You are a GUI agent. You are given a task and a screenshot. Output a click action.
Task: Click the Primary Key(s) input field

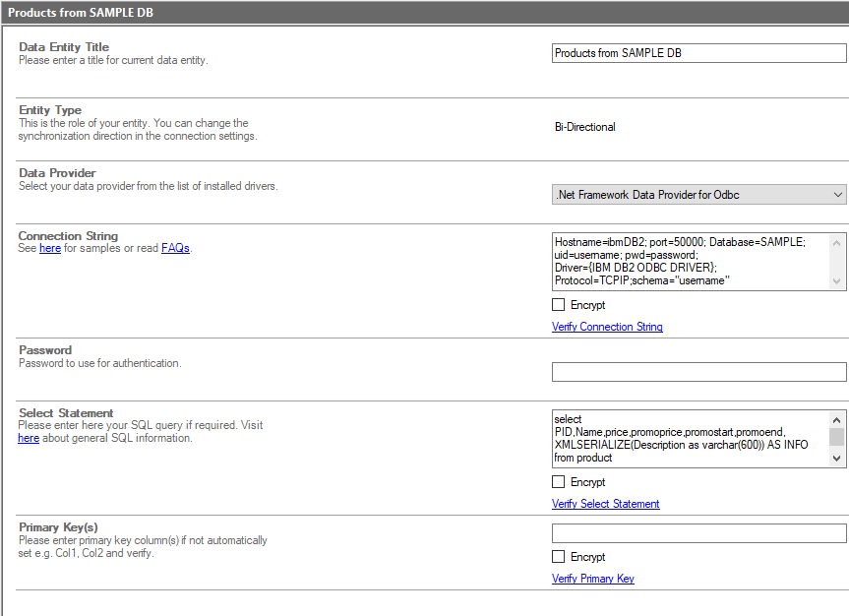click(x=698, y=533)
